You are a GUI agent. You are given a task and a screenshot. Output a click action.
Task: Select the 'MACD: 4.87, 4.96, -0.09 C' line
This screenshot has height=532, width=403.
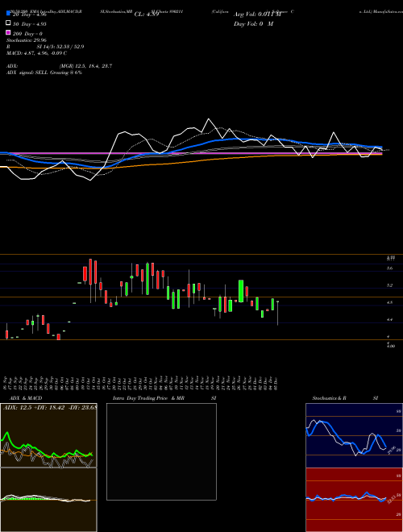tap(36, 53)
